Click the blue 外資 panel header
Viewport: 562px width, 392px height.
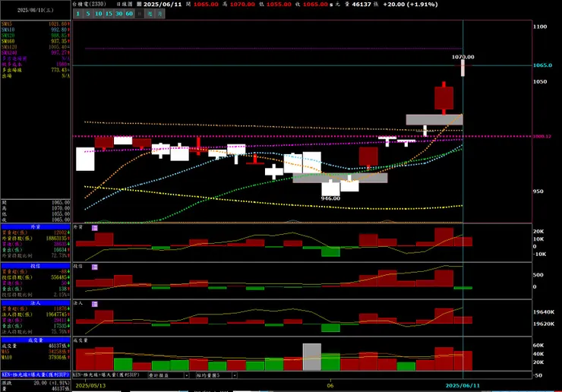tap(36, 227)
